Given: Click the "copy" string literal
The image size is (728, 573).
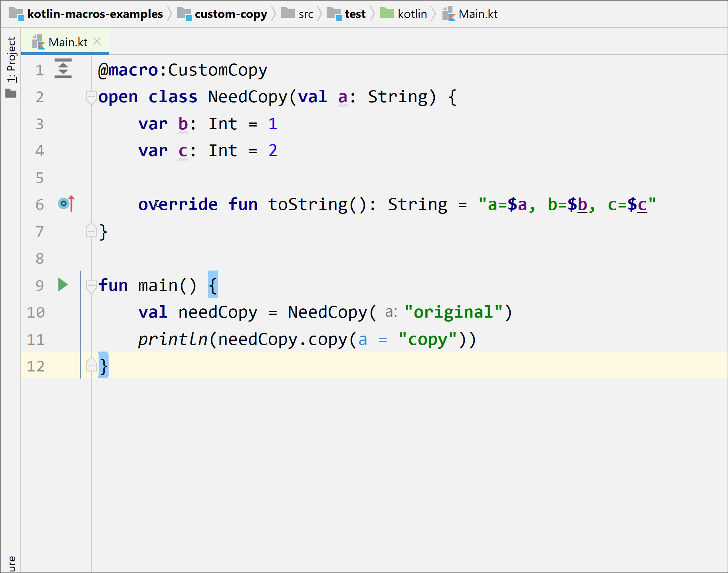Looking at the screenshot, I should pos(428,340).
